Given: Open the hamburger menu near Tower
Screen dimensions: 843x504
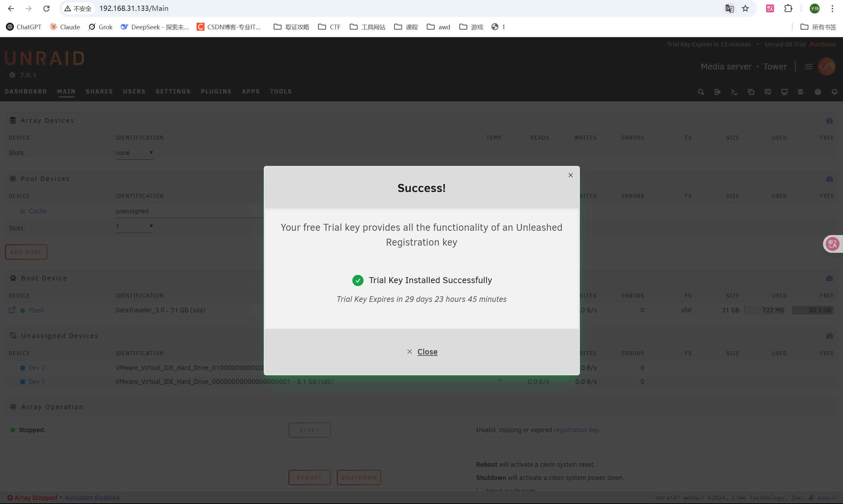Looking at the screenshot, I should (808, 66).
